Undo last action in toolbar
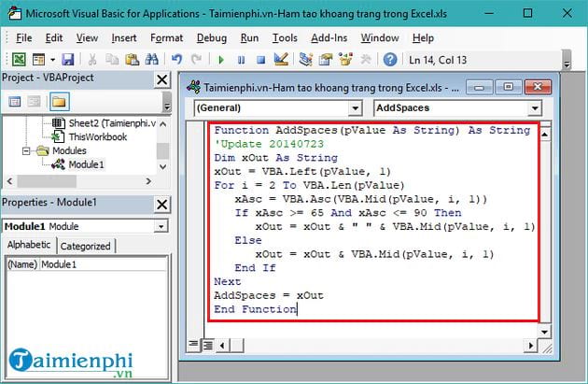 (x=176, y=59)
